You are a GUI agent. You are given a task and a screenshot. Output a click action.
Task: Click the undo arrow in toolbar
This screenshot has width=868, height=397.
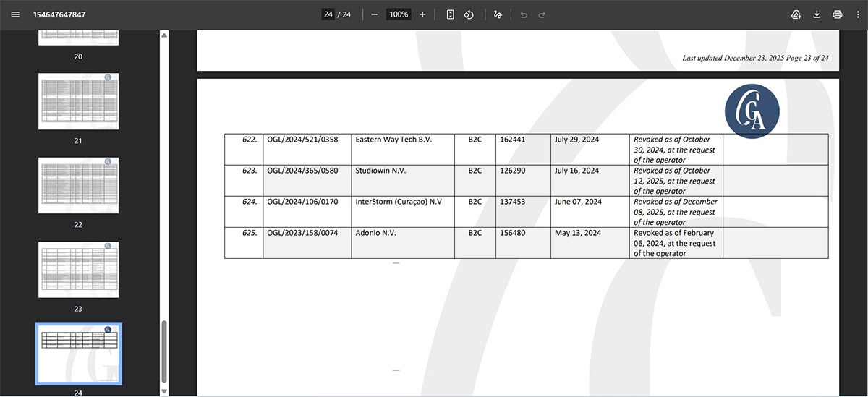click(x=524, y=14)
